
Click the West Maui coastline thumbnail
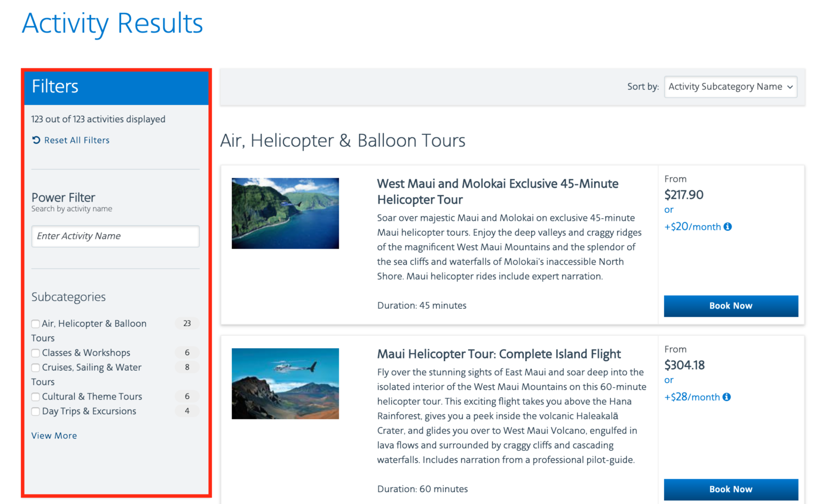click(285, 213)
